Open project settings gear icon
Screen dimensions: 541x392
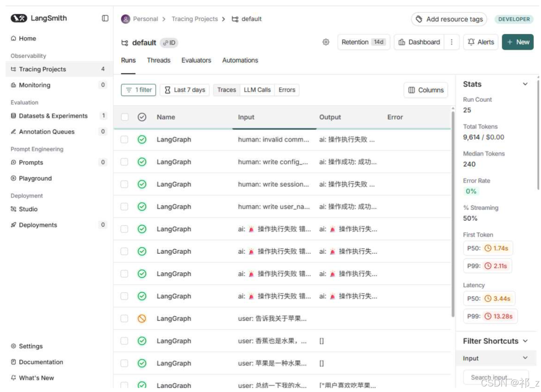click(326, 42)
